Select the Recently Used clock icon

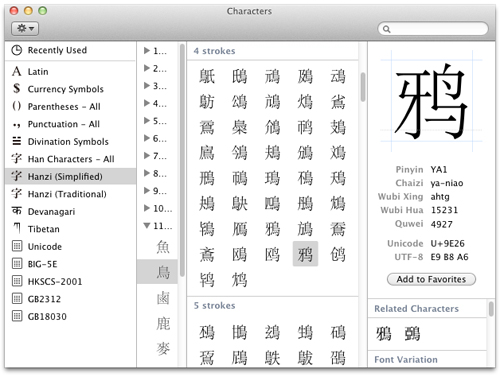[17, 50]
